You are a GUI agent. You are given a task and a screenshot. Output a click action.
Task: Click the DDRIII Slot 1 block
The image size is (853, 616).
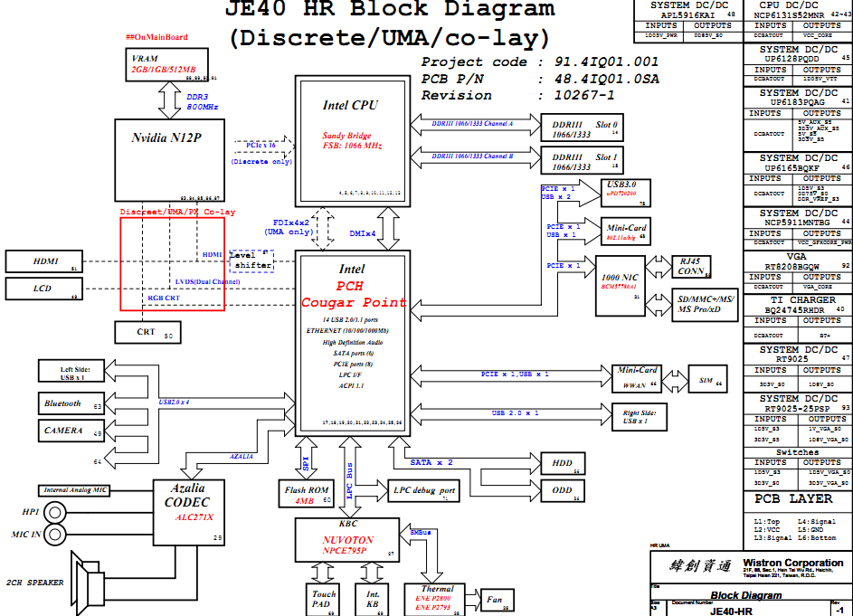click(x=583, y=160)
